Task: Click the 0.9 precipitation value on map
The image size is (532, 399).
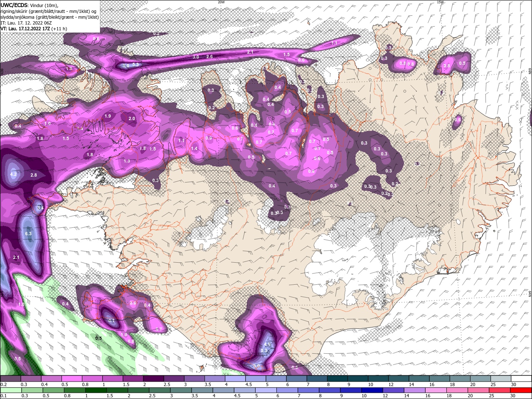Action: [209, 138]
